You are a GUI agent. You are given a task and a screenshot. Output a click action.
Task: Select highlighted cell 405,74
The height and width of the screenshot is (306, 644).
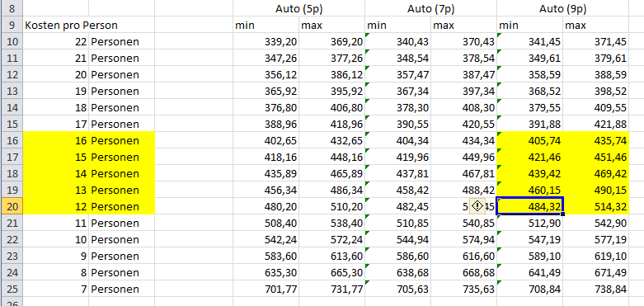[529, 140]
